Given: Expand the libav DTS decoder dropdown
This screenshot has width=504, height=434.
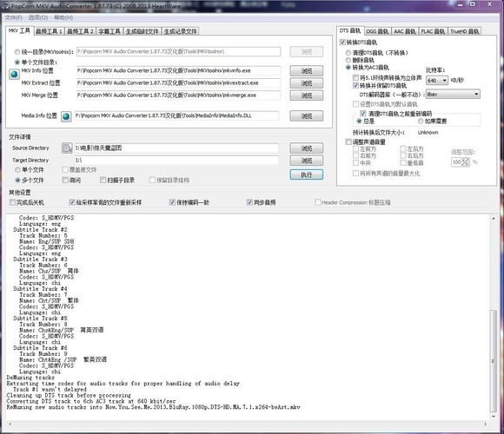Looking at the screenshot, I should coord(453,94).
